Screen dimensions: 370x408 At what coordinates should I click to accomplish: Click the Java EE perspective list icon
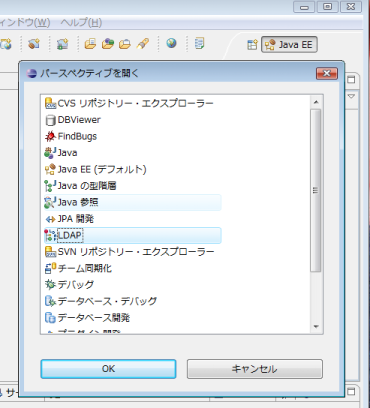50,169
